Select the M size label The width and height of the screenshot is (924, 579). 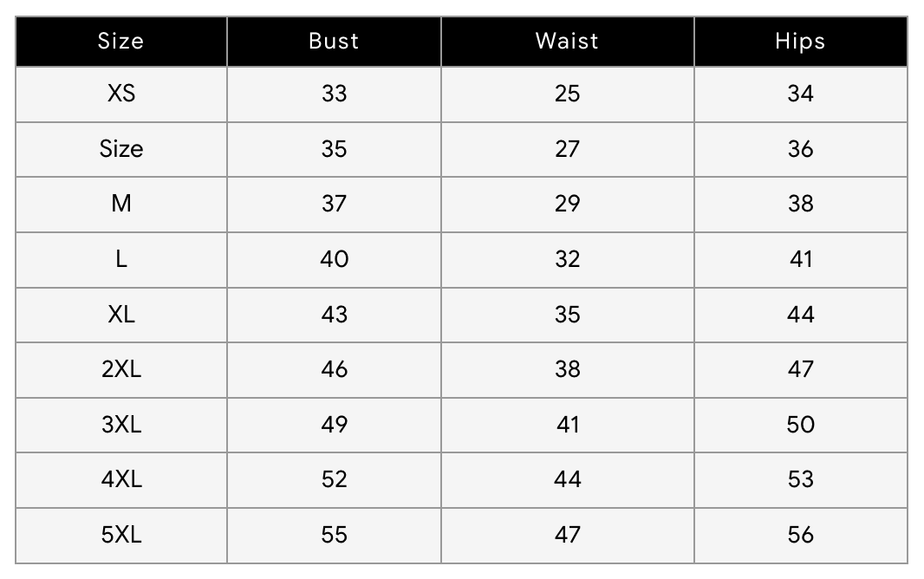point(121,204)
